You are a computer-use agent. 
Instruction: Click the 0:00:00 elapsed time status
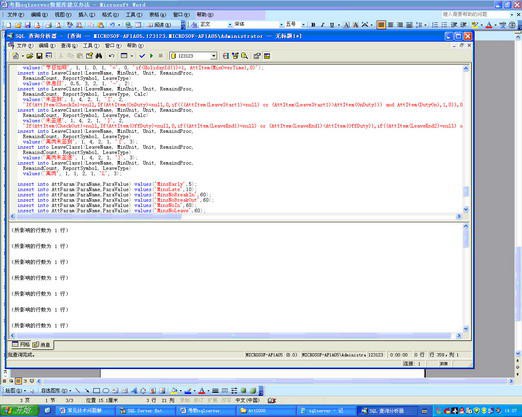click(399, 355)
